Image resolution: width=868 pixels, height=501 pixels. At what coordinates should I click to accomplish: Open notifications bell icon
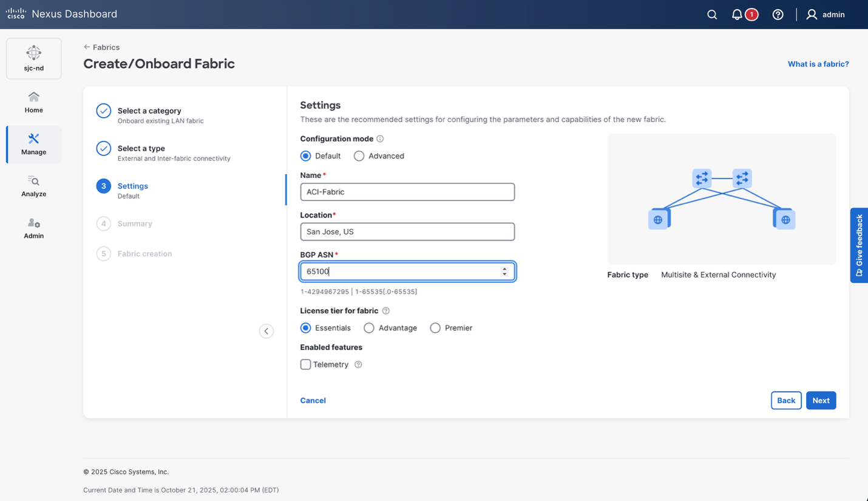(x=736, y=15)
